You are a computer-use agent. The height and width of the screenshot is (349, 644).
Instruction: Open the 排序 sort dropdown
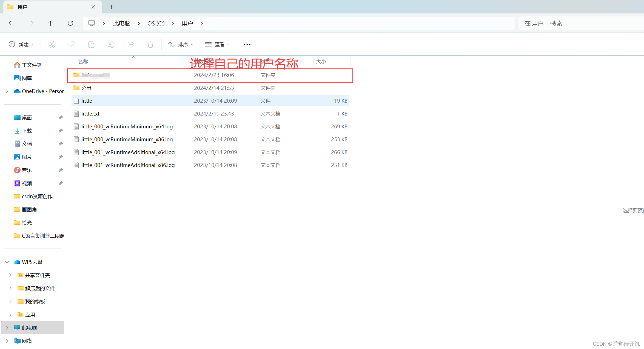tap(181, 44)
